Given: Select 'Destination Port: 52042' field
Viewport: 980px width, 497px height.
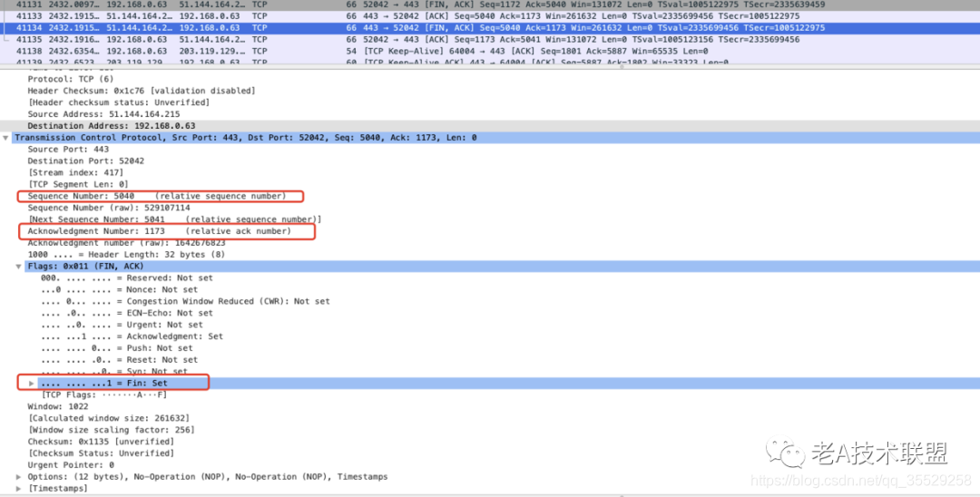Looking at the screenshot, I should [x=85, y=161].
